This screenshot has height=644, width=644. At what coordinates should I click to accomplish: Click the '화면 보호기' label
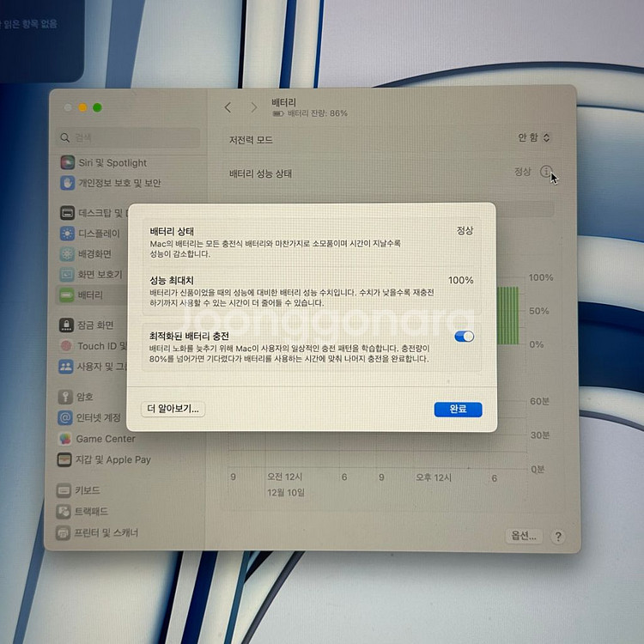[x=100, y=275]
